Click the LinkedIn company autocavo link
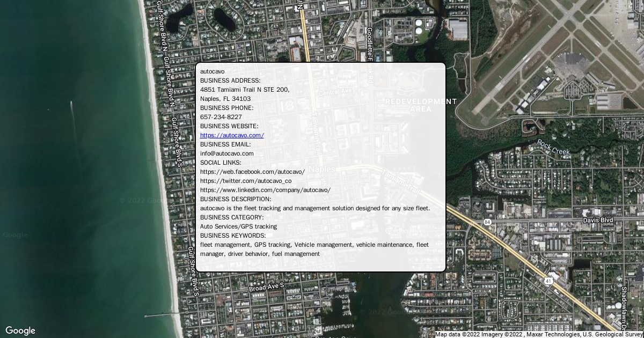This screenshot has height=338, width=644. coord(265,190)
